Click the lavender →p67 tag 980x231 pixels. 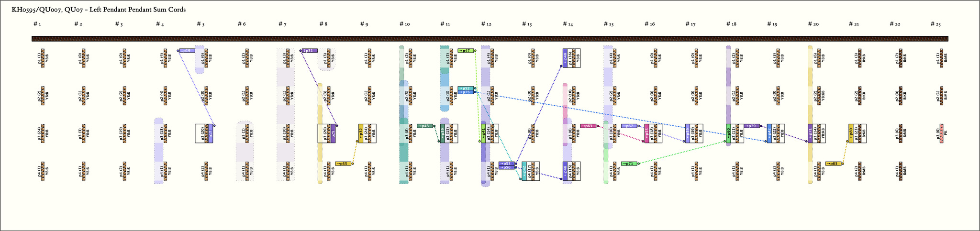point(629,126)
